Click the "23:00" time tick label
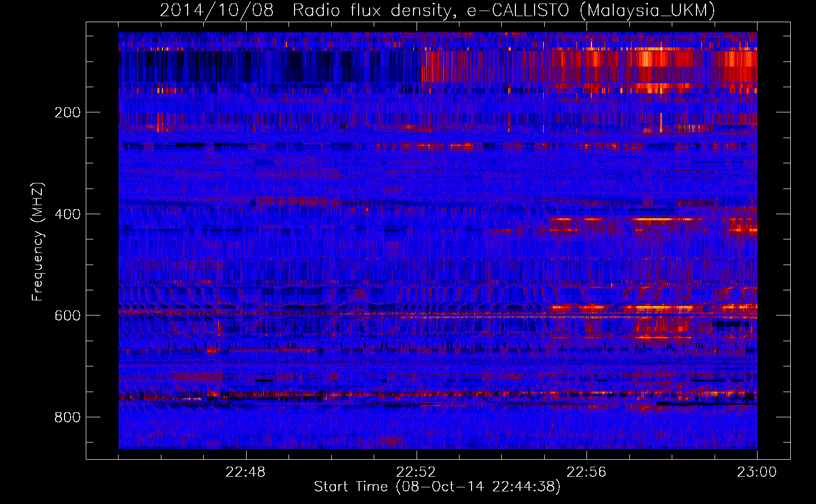This screenshot has height=504, width=816. [757, 472]
